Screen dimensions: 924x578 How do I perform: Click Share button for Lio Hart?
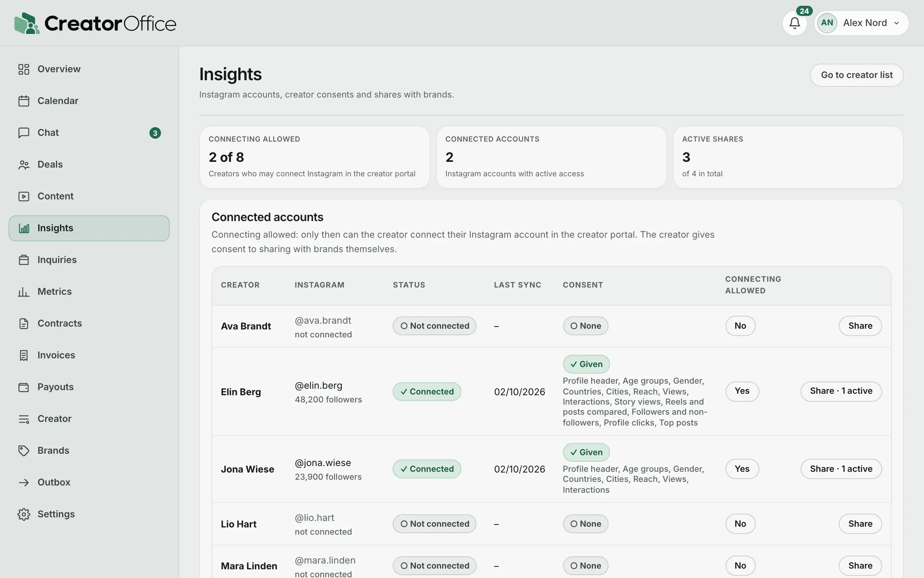pyautogui.click(x=860, y=524)
